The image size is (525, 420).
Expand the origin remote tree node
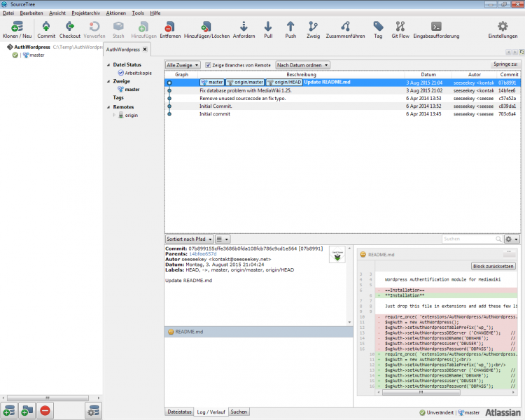point(115,115)
